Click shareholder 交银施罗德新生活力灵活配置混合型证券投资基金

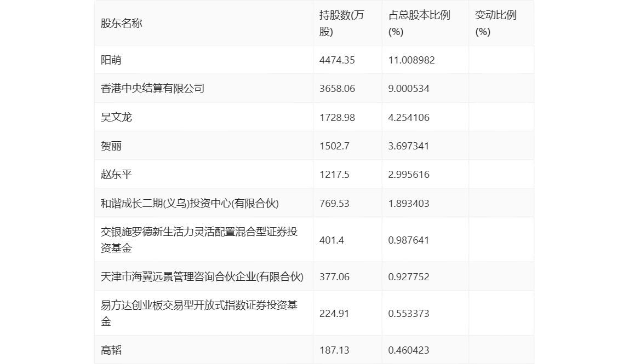coord(199,240)
